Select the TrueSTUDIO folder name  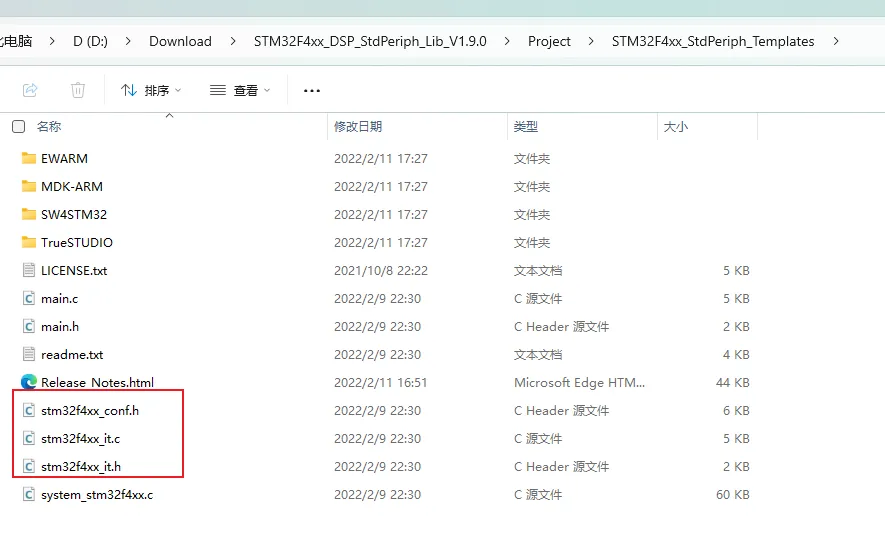77,242
